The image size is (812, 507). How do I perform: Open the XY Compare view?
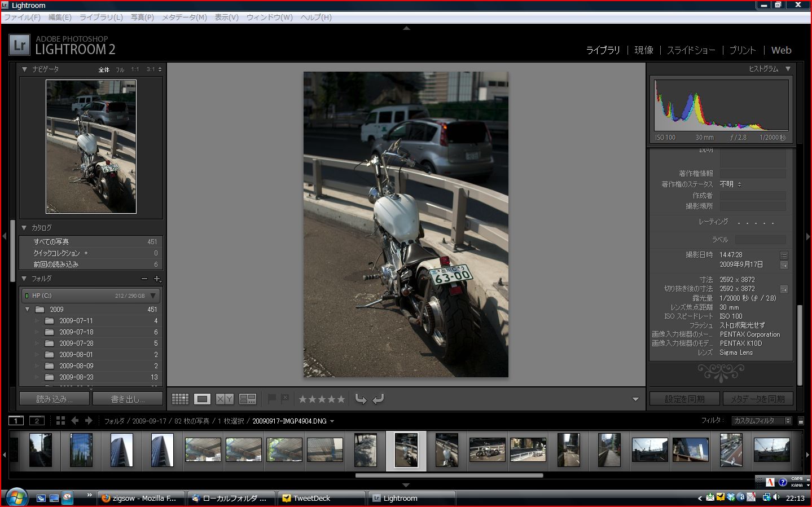point(225,399)
